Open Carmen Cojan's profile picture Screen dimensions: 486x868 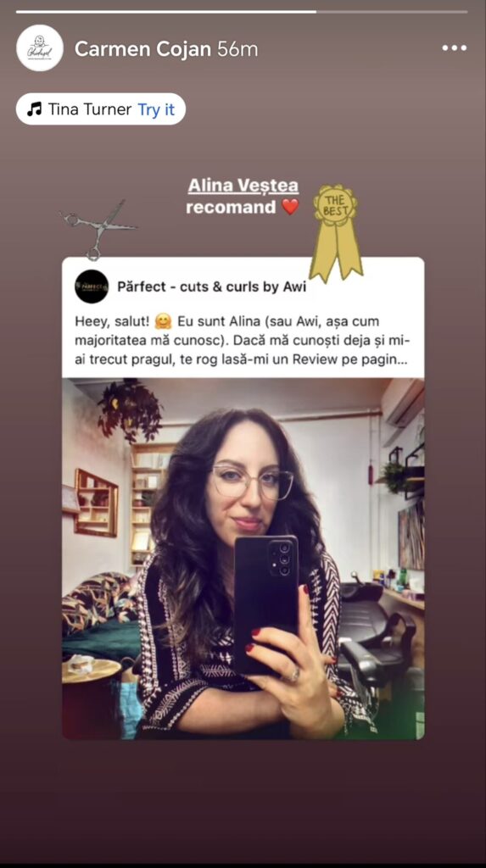pos(39,48)
